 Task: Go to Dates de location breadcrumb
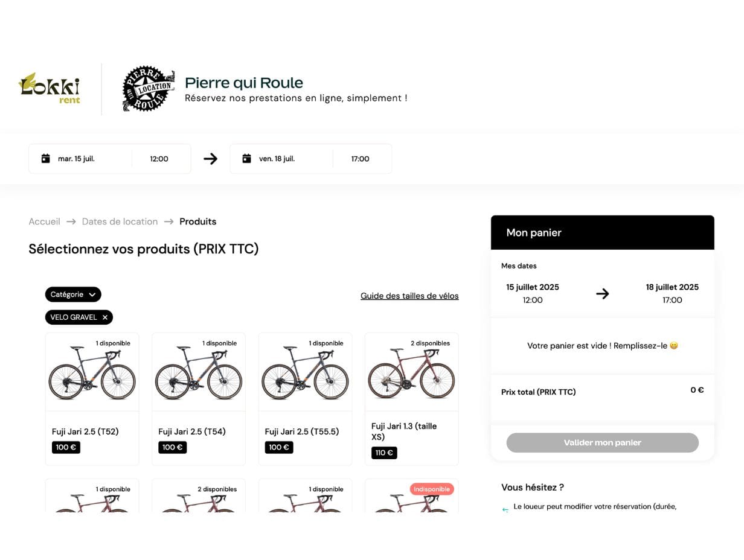click(120, 221)
